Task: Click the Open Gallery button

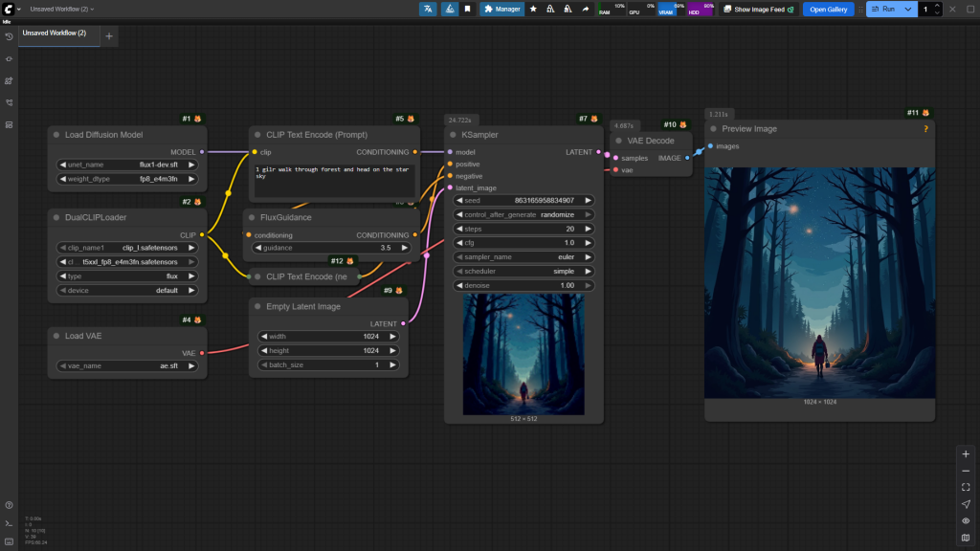Action: (x=828, y=9)
